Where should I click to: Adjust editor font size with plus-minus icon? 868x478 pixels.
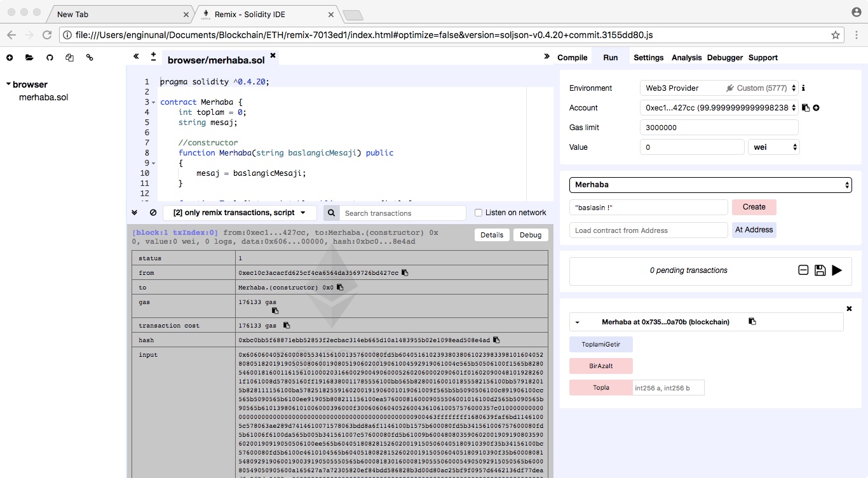153,56
